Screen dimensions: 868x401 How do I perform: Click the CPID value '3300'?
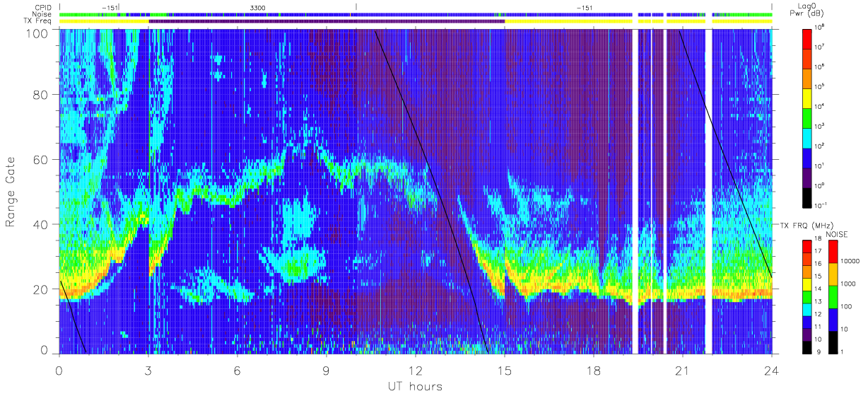tap(258, 7)
